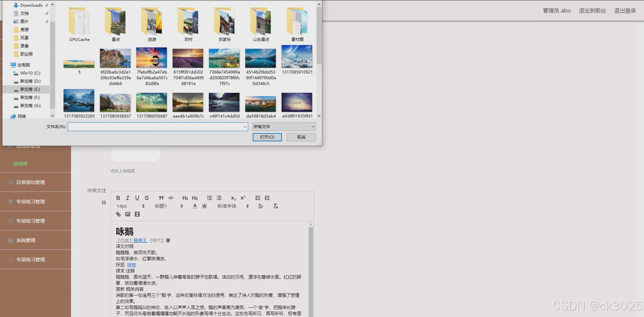Open text color picker
This screenshot has height=317, width=644.
tap(195, 206)
